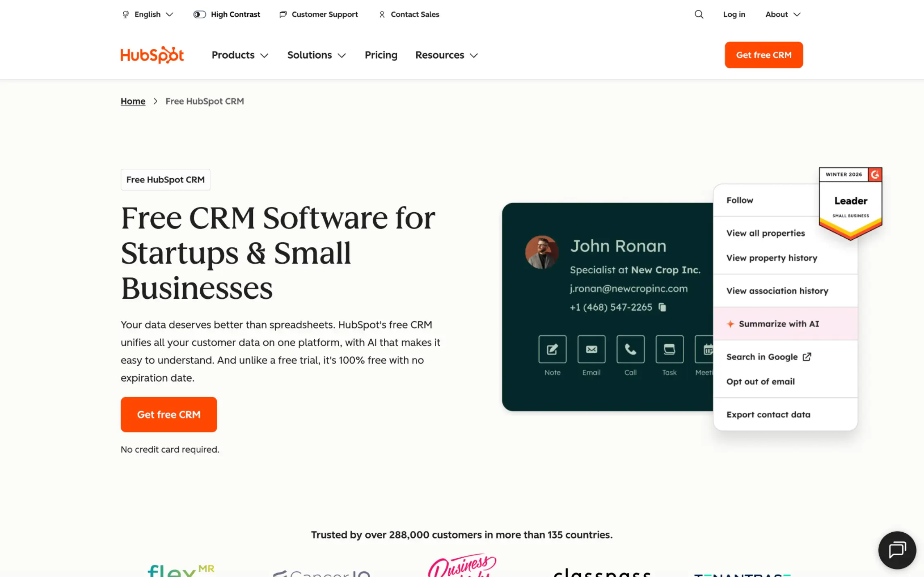Select View property history
This screenshot has width=924, height=577.
772,258
